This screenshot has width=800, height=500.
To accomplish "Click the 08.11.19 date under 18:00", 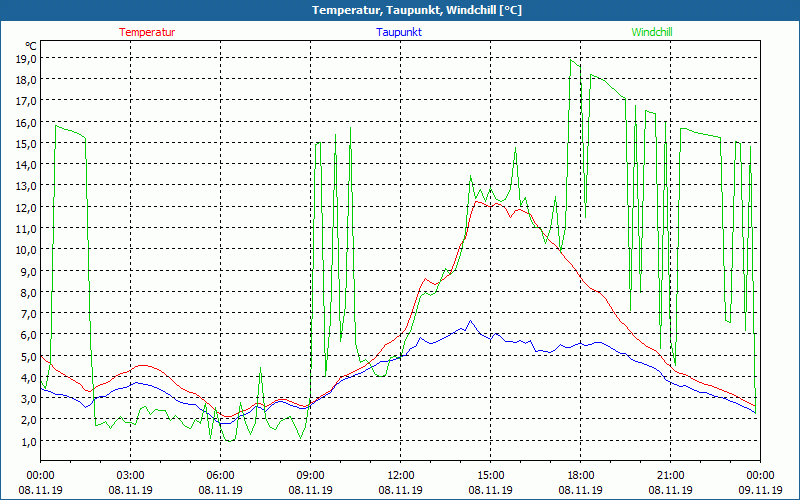I will [581, 490].
